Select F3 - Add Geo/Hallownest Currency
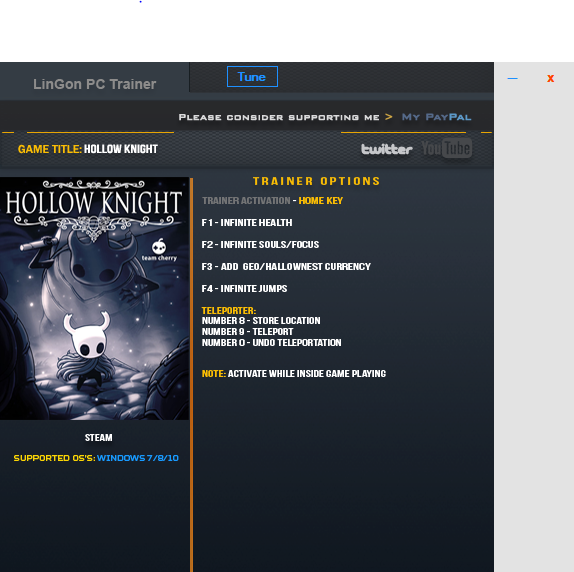Screen dimensions: 574x572 pyautogui.click(x=286, y=266)
